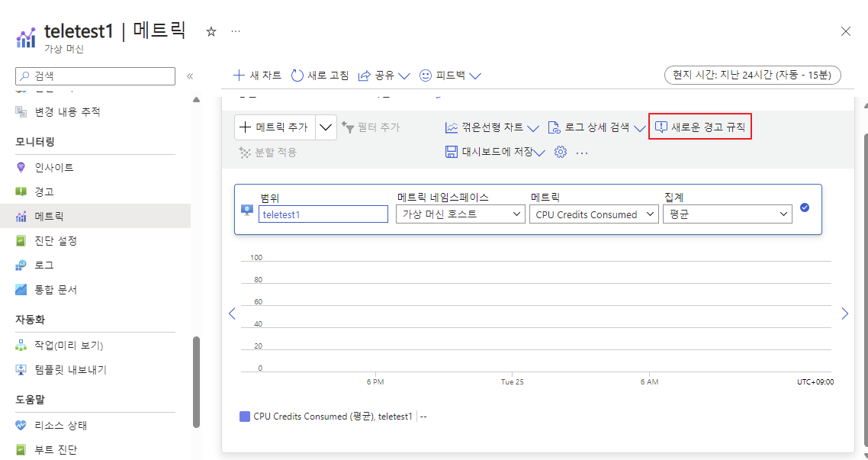
Task: Favorite the page with the star icon
Action: (x=211, y=31)
